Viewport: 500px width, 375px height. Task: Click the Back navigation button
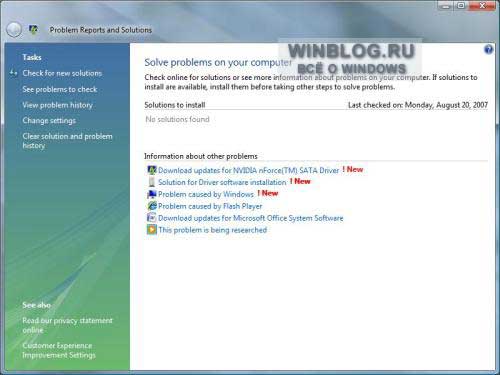tap(14, 30)
